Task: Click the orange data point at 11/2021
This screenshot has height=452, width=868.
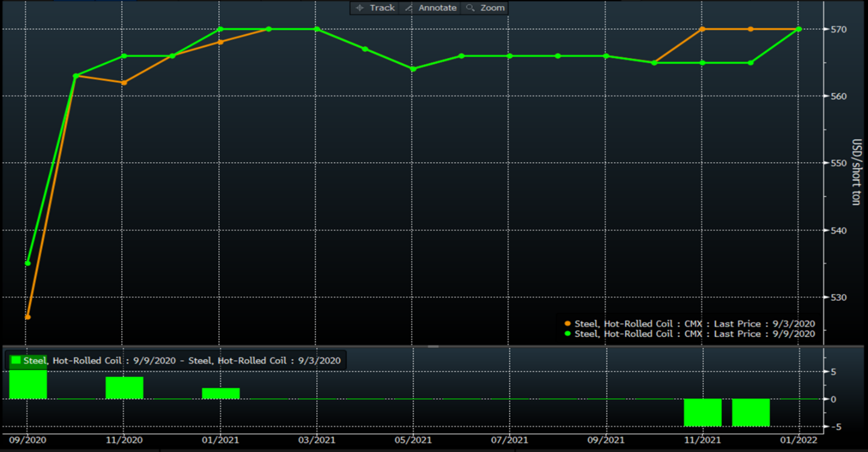Action: [703, 29]
